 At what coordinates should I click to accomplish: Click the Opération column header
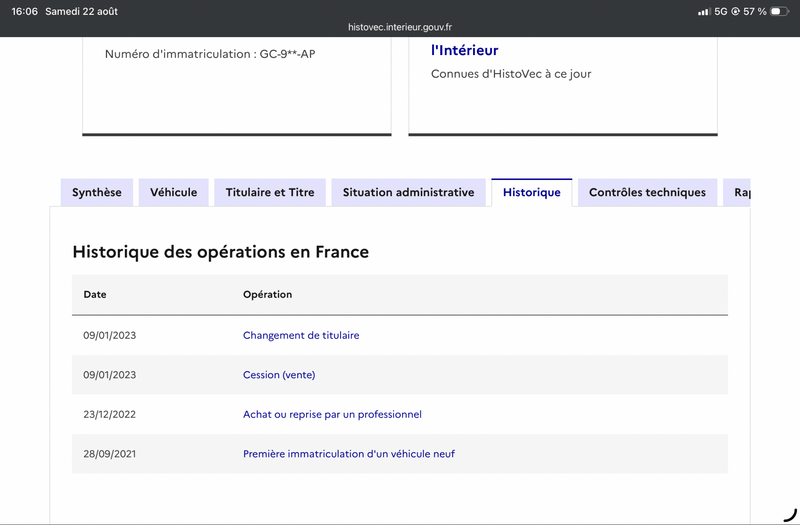point(267,294)
